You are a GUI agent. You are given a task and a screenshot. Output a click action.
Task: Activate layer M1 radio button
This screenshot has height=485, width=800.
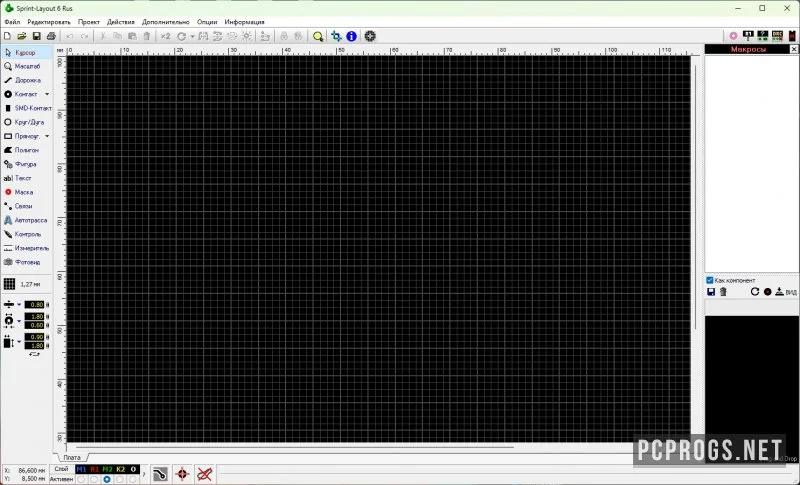(x=82, y=480)
